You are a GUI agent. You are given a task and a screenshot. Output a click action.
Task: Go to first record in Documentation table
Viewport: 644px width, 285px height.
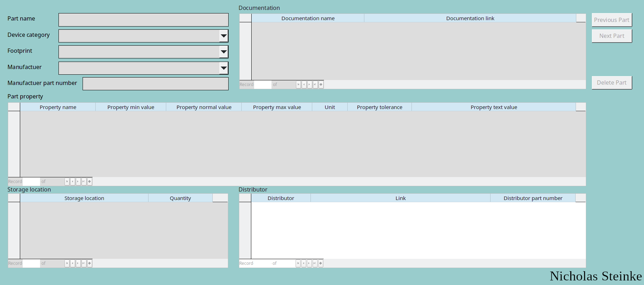298,85
